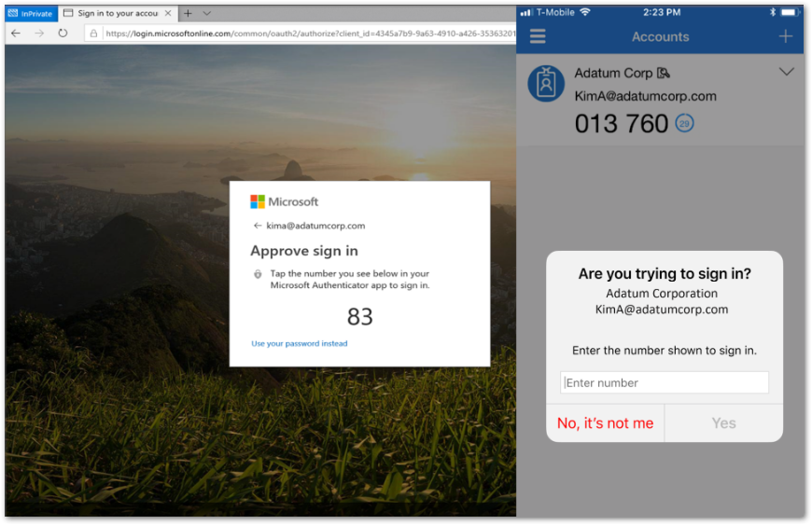Tap the Adatum Corp account badge icon
Viewport: 812px width, 525px height.
pyautogui.click(x=546, y=84)
